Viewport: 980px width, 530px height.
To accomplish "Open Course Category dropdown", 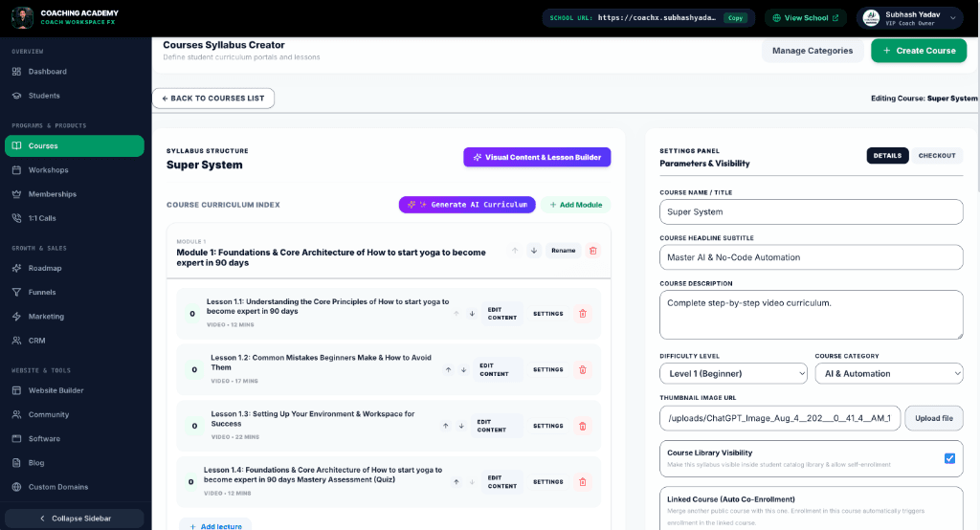I will (889, 374).
